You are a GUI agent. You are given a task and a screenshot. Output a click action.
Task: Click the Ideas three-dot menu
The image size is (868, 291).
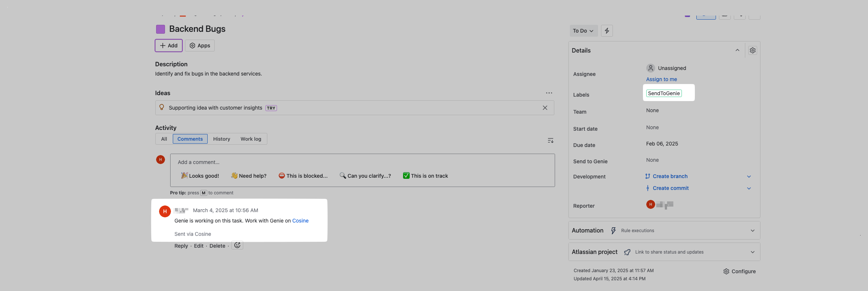[x=549, y=93]
